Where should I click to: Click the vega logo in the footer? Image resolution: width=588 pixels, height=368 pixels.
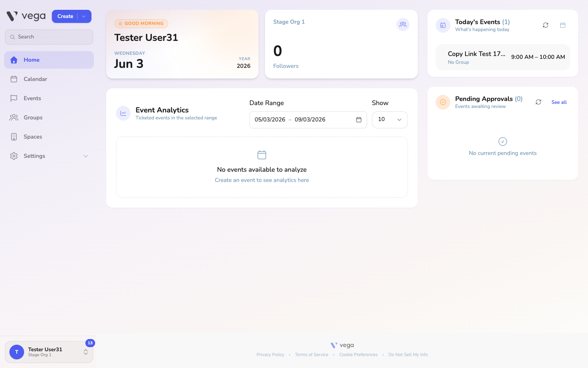(342, 346)
